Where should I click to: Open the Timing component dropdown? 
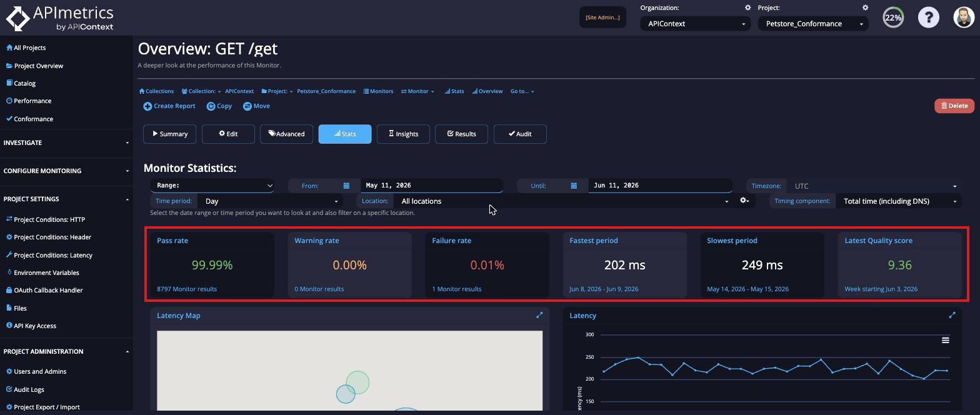[899, 201]
